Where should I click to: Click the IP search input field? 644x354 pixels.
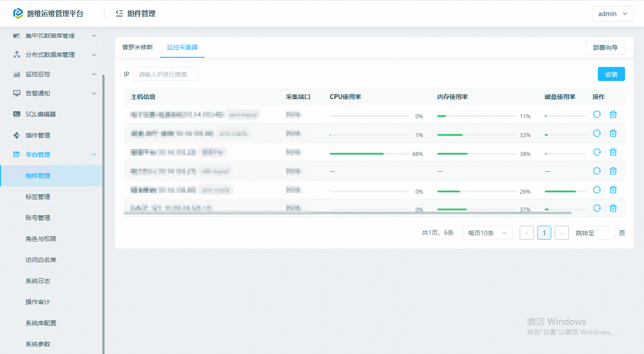(166, 74)
